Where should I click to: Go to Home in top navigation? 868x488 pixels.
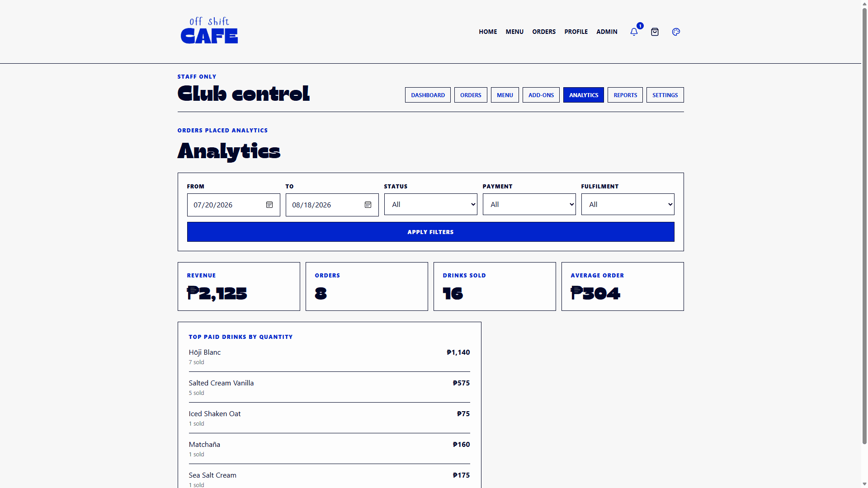point(488,32)
